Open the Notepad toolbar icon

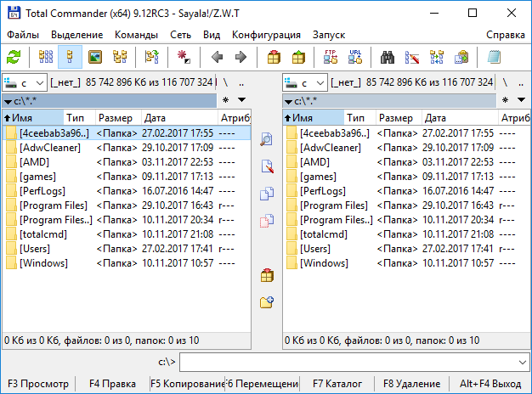[x=494, y=57]
